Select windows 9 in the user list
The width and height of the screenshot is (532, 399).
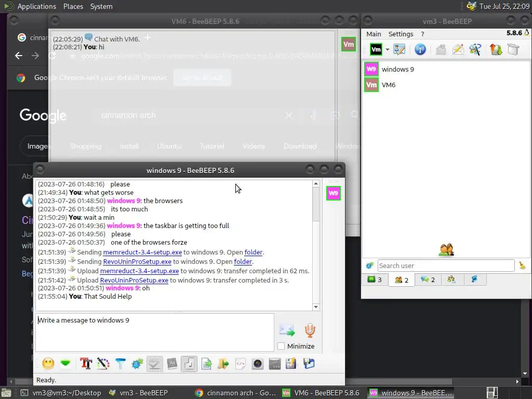click(446, 69)
